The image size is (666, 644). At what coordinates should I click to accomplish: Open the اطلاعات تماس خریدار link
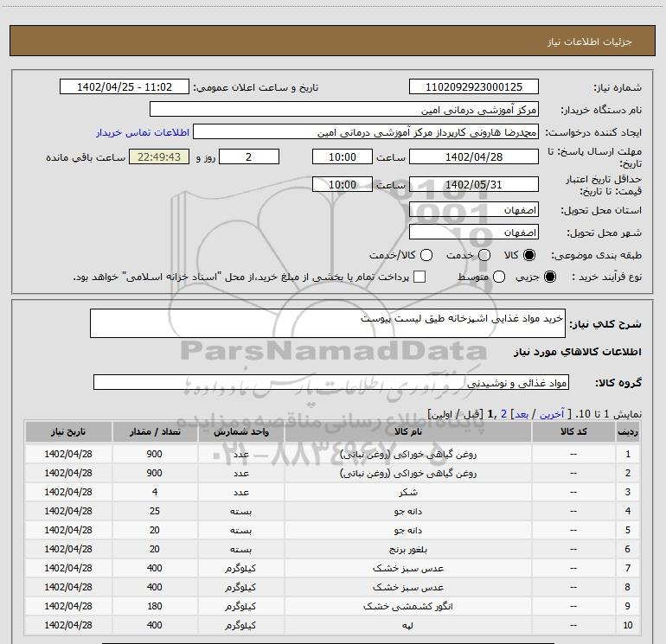(x=143, y=132)
